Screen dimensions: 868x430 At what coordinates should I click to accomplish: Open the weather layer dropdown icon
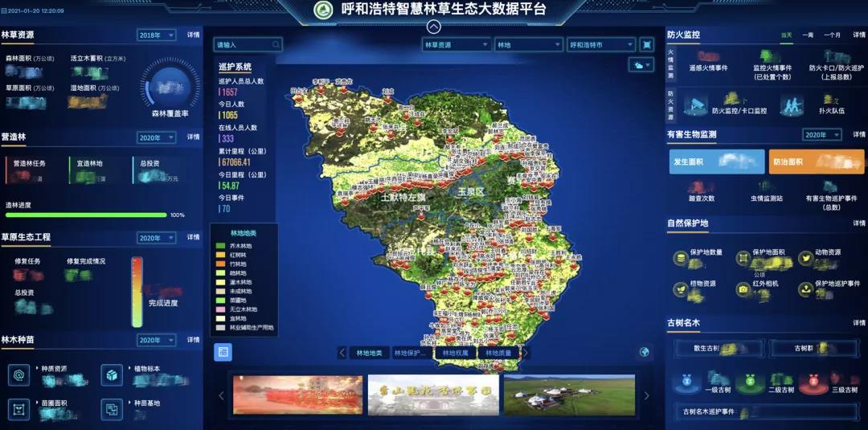pyautogui.click(x=641, y=66)
